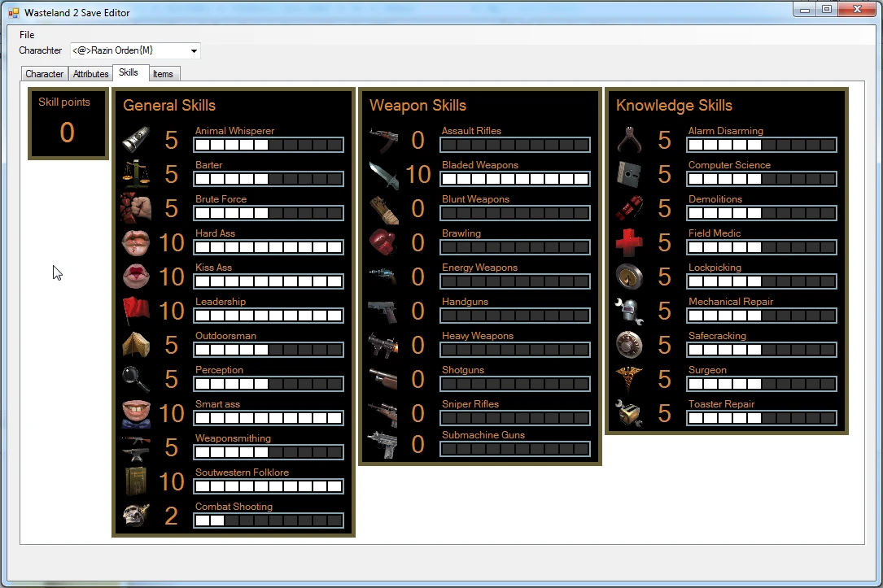Adjust the Combat Shooting skill bar
Screen dimensions: 883x588
[x=268, y=520]
